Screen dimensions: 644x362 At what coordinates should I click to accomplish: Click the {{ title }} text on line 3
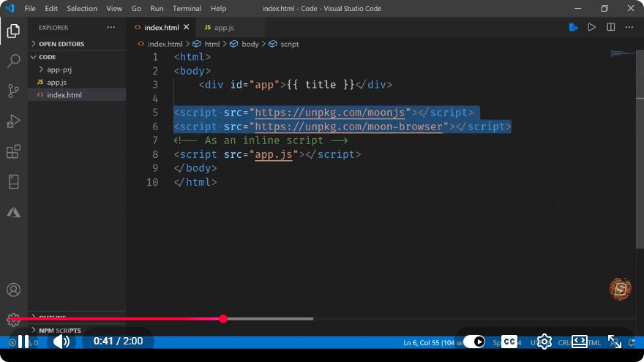pos(321,85)
